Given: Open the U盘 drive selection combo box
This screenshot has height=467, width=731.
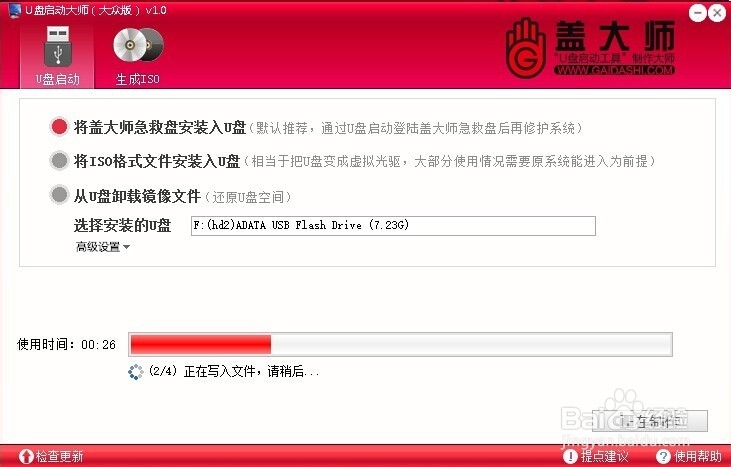Looking at the screenshot, I should coord(393,226).
